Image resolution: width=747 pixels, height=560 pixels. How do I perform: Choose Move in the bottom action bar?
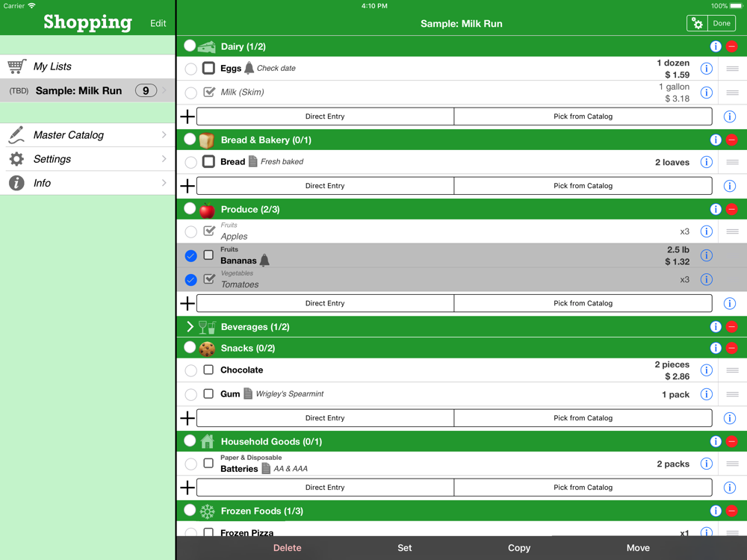637,548
